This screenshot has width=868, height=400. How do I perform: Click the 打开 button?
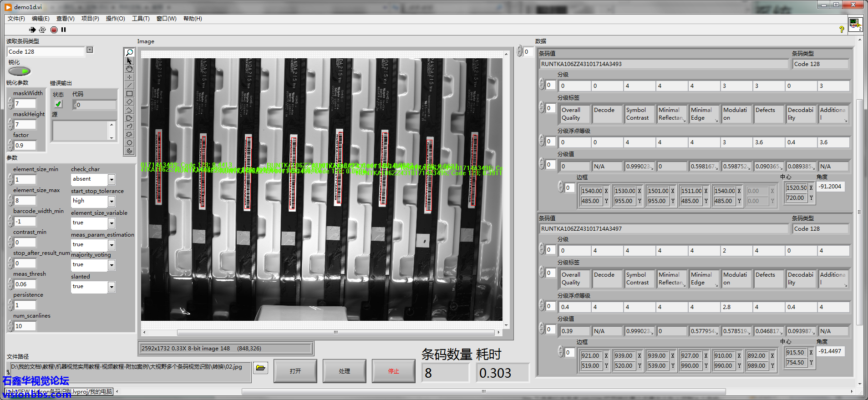point(295,371)
